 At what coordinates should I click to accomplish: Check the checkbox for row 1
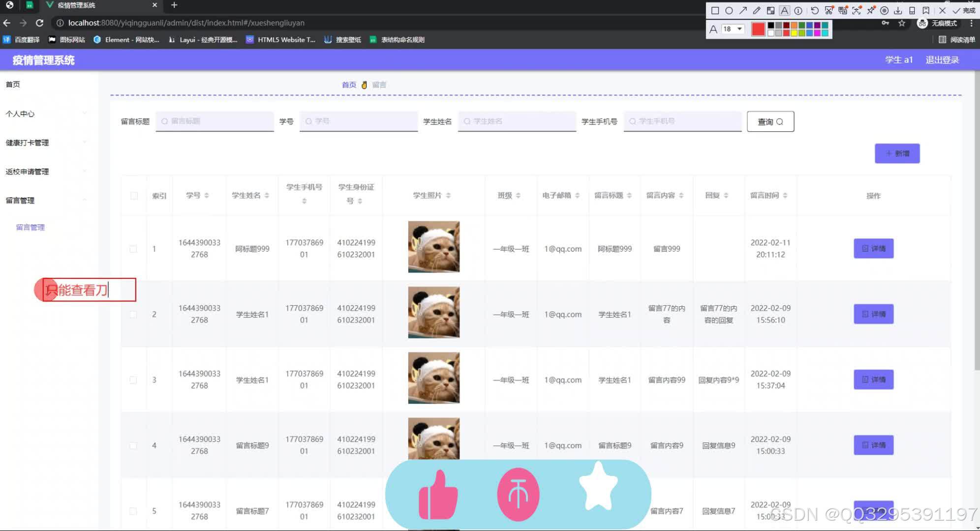(x=133, y=249)
